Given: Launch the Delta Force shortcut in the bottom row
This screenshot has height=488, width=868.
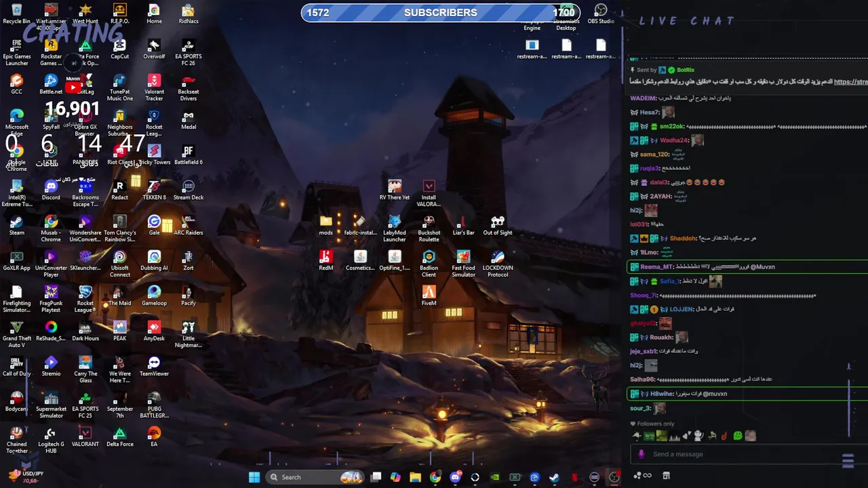Looking at the screenshot, I should tap(119, 436).
